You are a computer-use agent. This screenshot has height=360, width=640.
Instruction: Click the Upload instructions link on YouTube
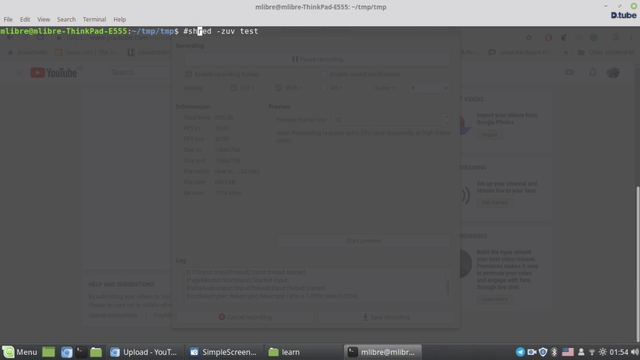click(x=113, y=315)
